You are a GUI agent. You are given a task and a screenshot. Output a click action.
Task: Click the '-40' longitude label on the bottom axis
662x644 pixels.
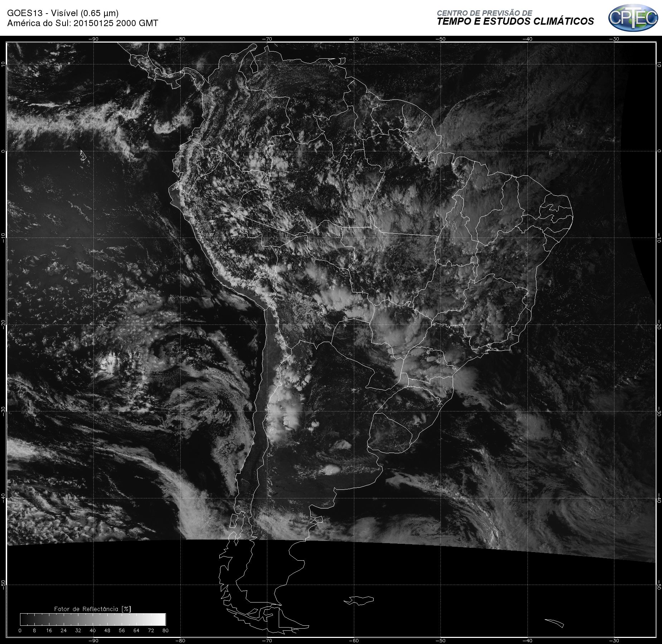point(527,640)
